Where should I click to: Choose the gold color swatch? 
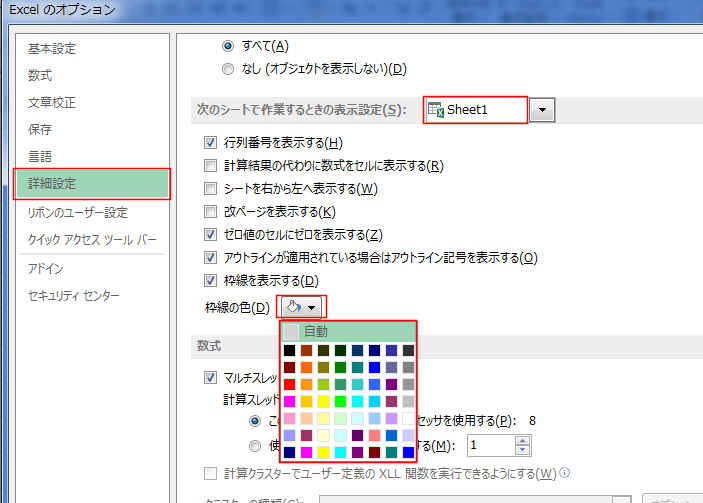click(x=307, y=401)
